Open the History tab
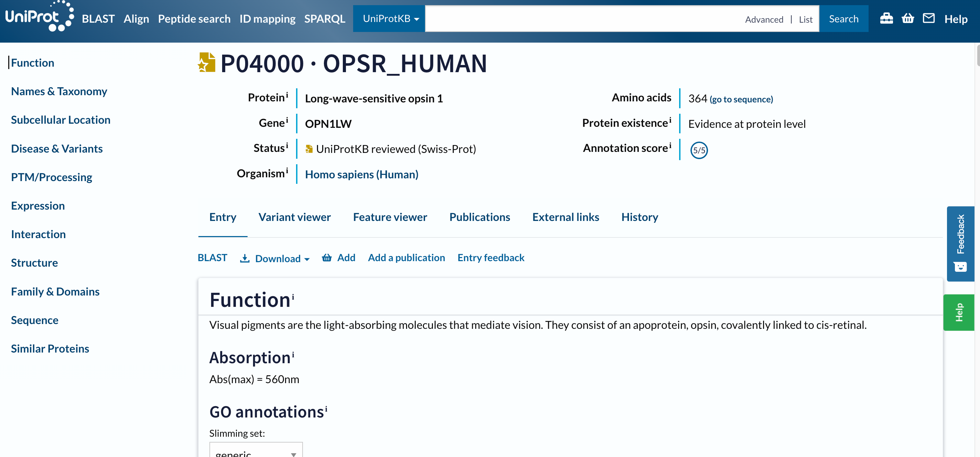This screenshot has height=457, width=980. click(x=640, y=217)
